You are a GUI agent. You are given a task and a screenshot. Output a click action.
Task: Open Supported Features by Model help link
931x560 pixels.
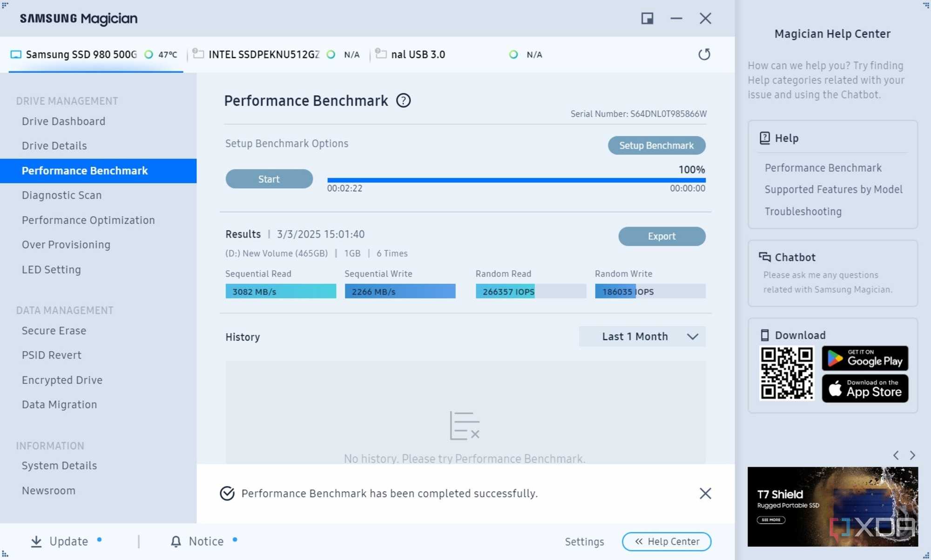833,189
